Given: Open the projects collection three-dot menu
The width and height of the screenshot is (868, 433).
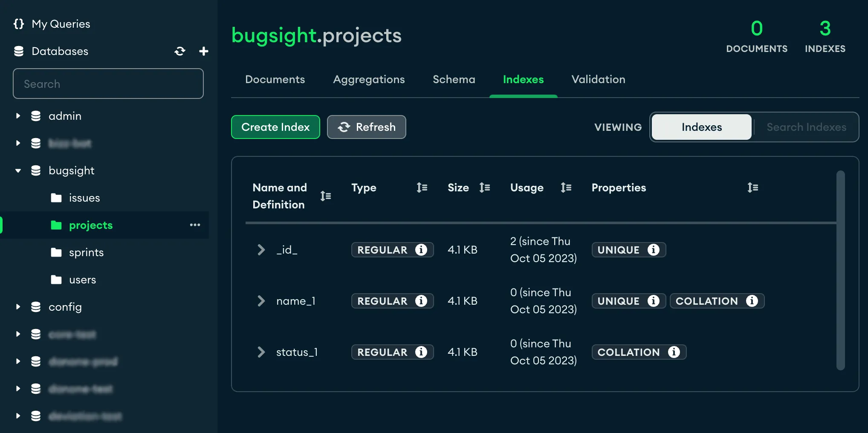Looking at the screenshot, I should (195, 225).
